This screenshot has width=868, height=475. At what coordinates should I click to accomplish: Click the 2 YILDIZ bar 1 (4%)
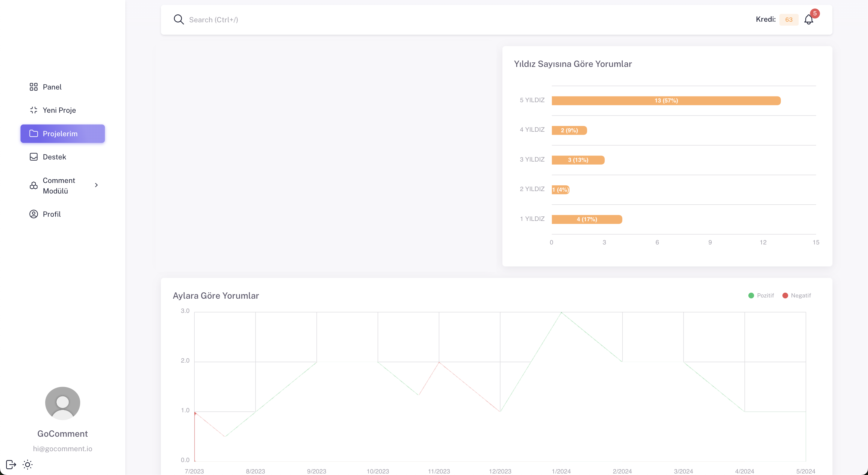point(560,190)
